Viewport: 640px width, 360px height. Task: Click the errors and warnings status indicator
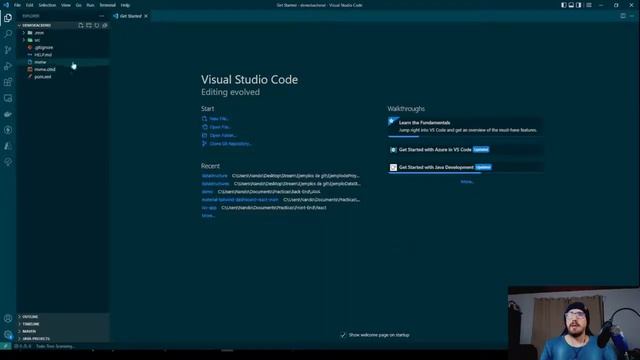pyautogui.click(x=22, y=347)
